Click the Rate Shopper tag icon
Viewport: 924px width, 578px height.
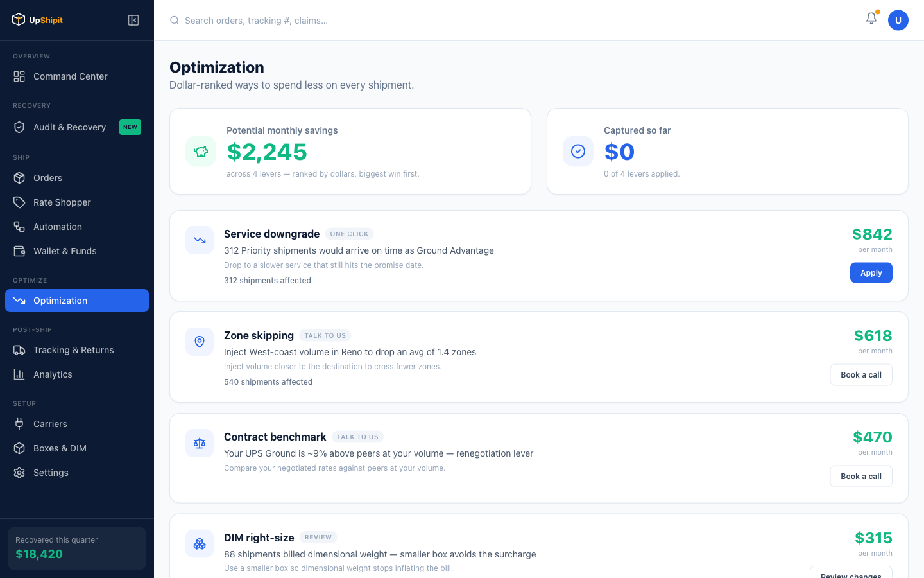19,202
